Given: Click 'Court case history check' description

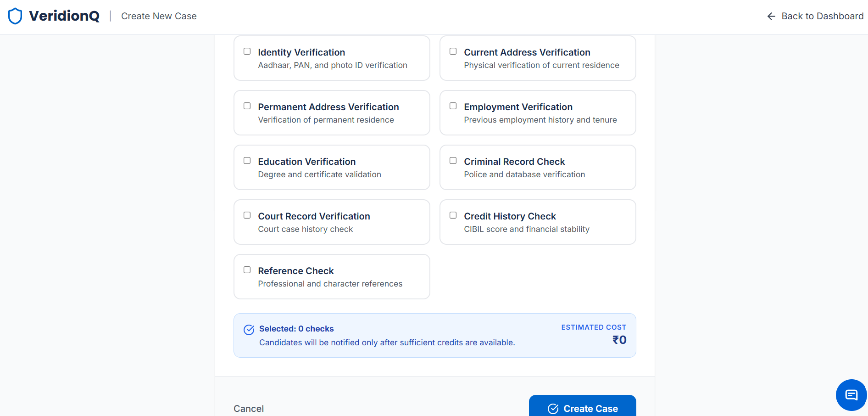Looking at the screenshot, I should pyautogui.click(x=306, y=229).
